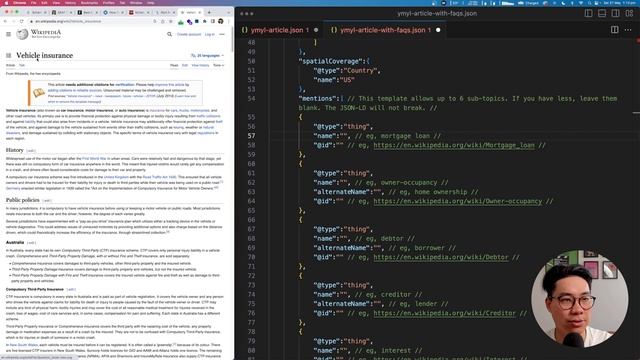Click the edit link beside Public policies

(47, 200)
